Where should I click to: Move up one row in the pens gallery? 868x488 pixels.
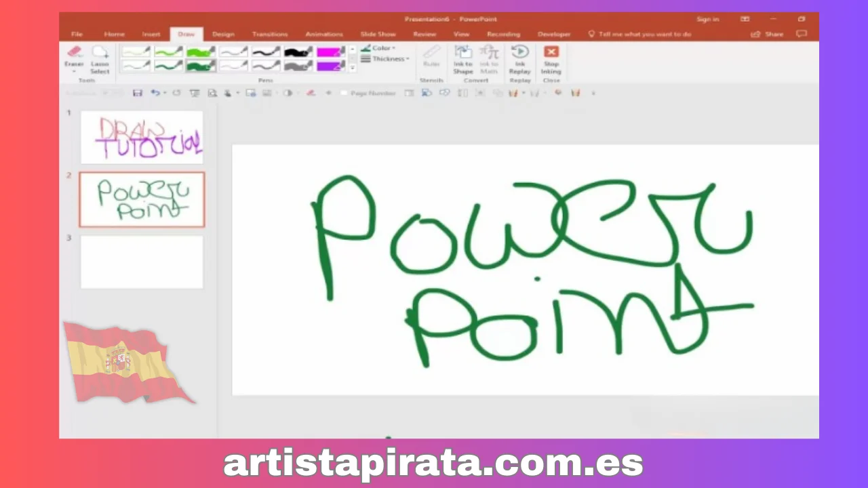[x=352, y=49]
